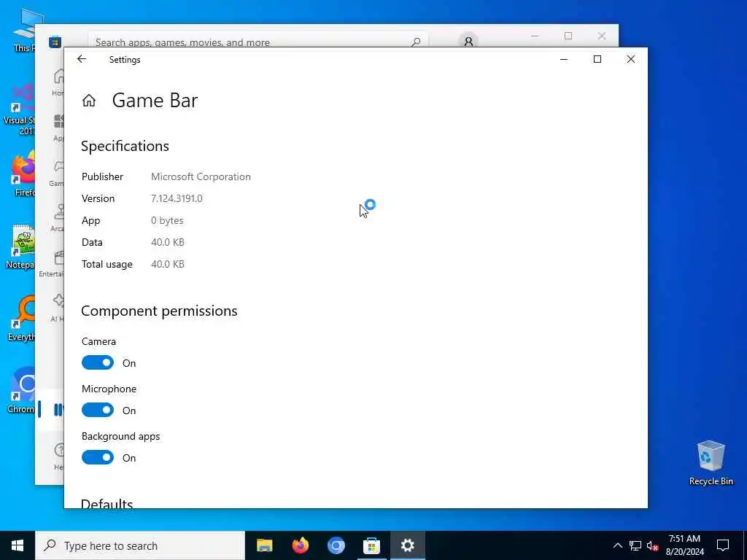Select the Everything desktop shortcut

click(20, 319)
